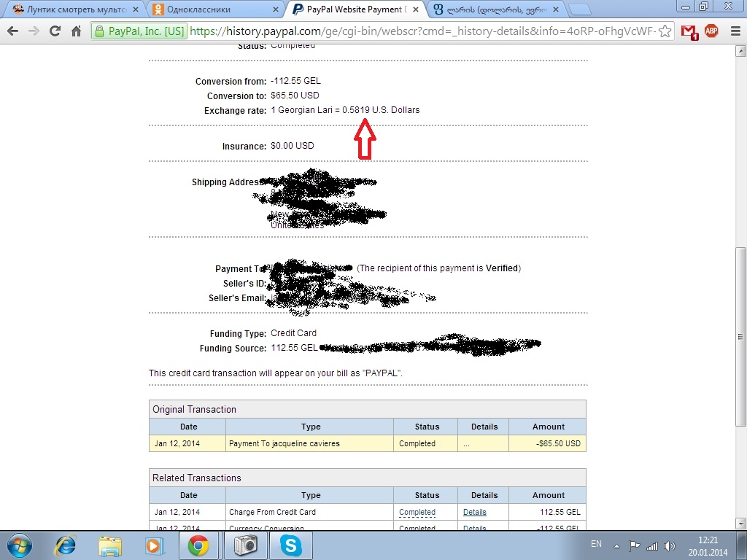Viewport: 747px width, 560px height.
Task: Click the $65.50 USD conversion value
Action: 295,96
